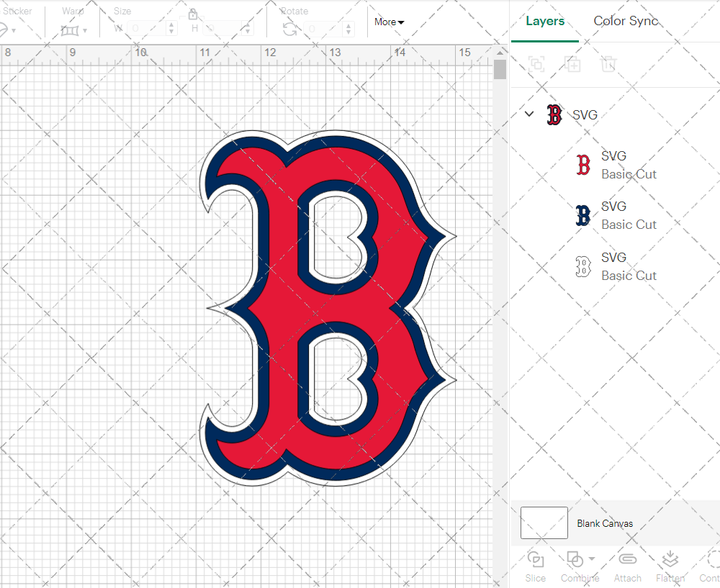
Task: Select the Layers tab
Action: click(x=545, y=21)
